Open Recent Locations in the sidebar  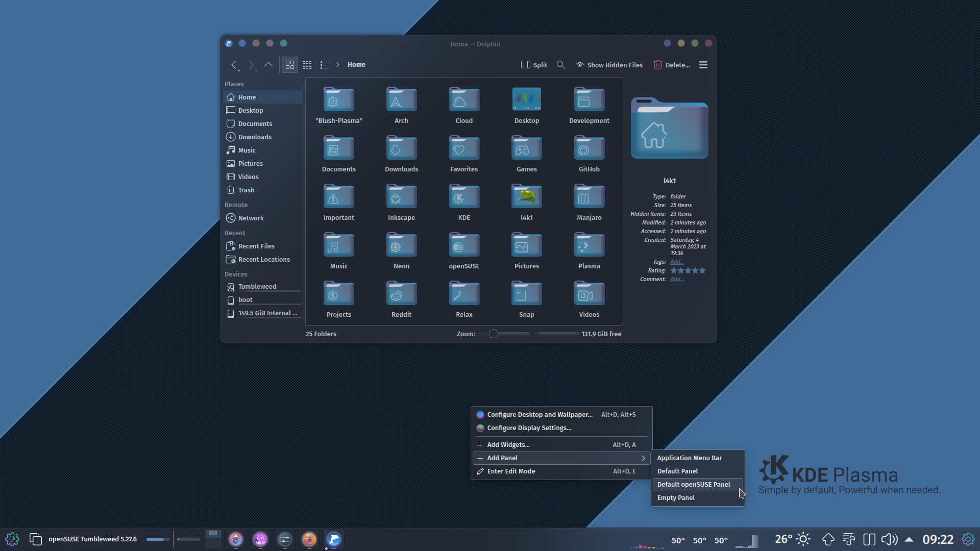pyautogui.click(x=263, y=259)
